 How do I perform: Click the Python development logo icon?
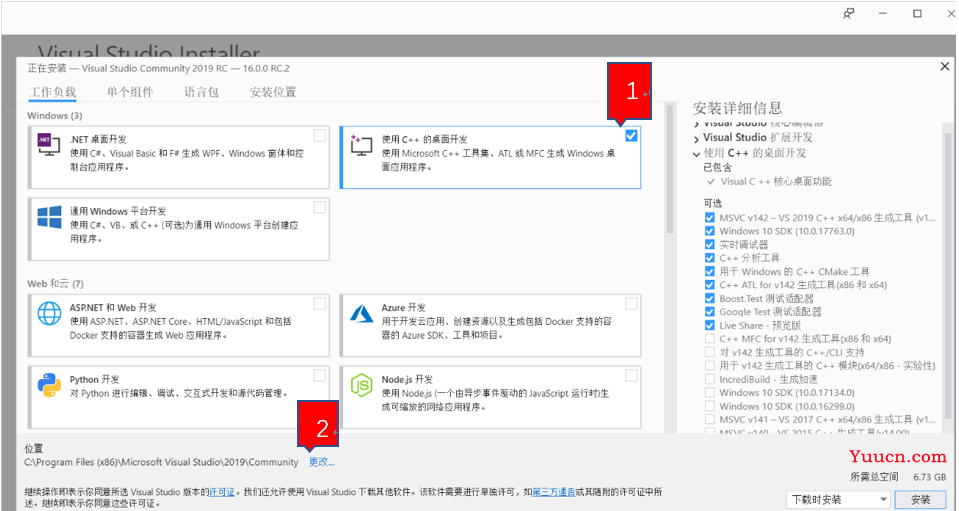[x=49, y=385]
